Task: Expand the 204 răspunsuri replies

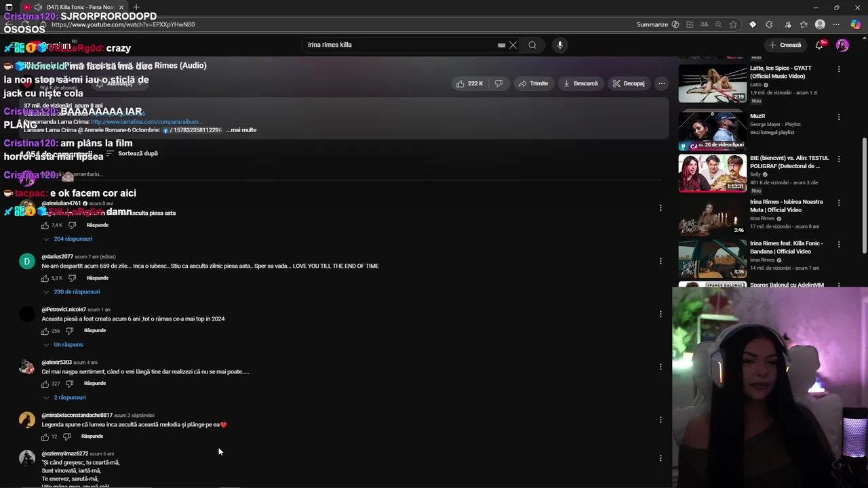Action: [68, 239]
